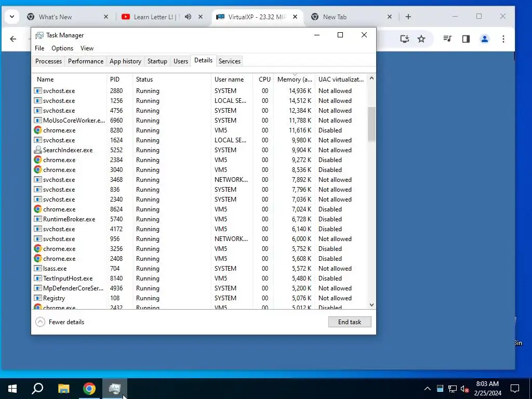Click the chrome.exe icon for PID 3040
Viewport: 532px width, 399px height.
37,170
